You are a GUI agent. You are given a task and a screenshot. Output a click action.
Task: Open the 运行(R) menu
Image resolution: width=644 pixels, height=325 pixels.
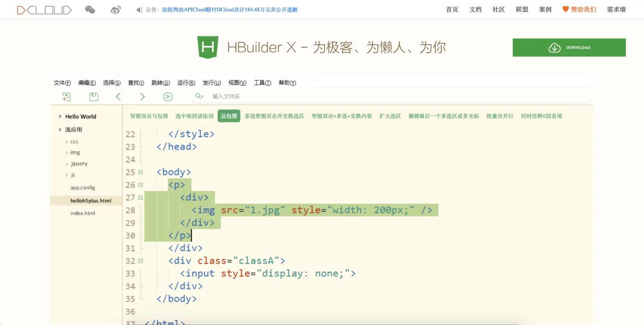(186, 83)
